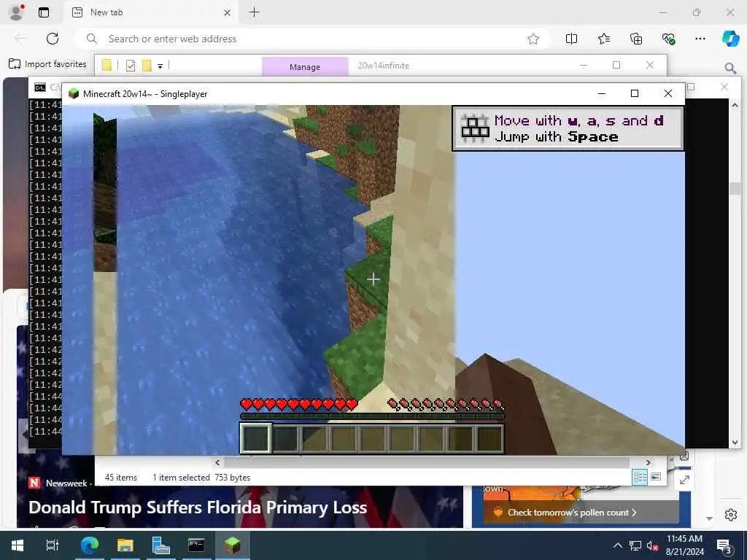Switch to Minecraft taskbar icon
The image size is (747, 560).
click(x=233, y=545)
